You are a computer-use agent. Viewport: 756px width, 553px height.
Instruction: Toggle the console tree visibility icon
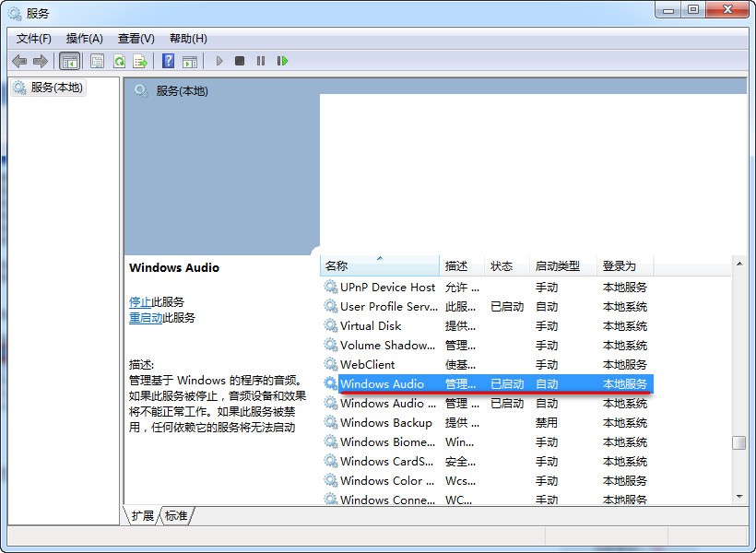click(70, 61)
